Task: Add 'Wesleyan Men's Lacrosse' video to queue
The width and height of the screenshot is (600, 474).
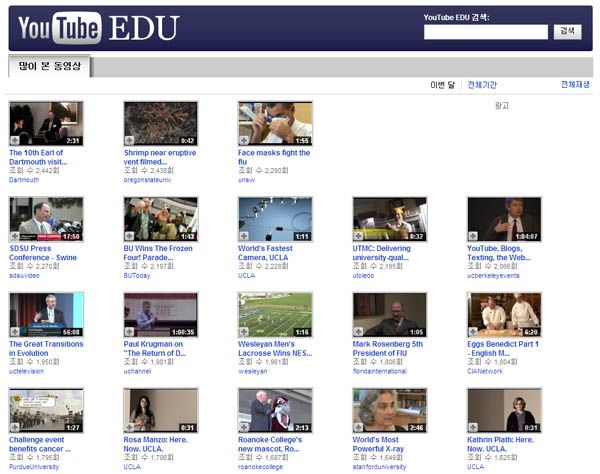Action: click(244, 332)
